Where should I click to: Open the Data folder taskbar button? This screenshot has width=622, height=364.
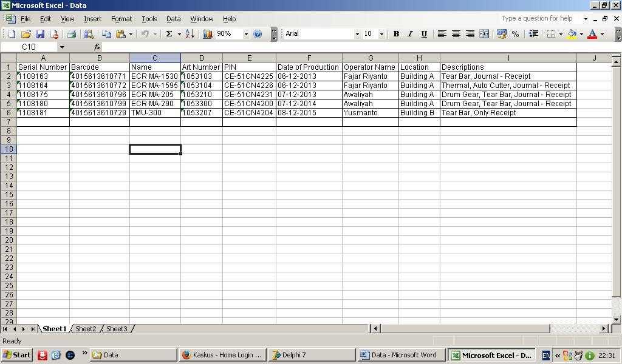(x=133, y=355)
